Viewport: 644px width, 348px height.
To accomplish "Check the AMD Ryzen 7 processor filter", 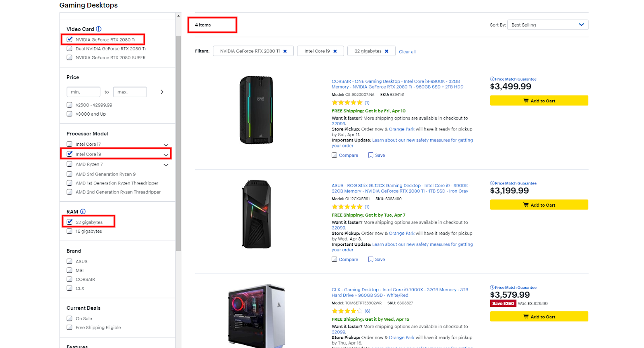I will tap(70, 164).
